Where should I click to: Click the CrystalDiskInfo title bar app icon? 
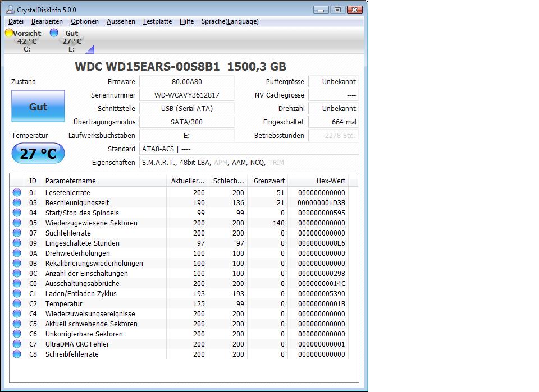click(10, 10)
